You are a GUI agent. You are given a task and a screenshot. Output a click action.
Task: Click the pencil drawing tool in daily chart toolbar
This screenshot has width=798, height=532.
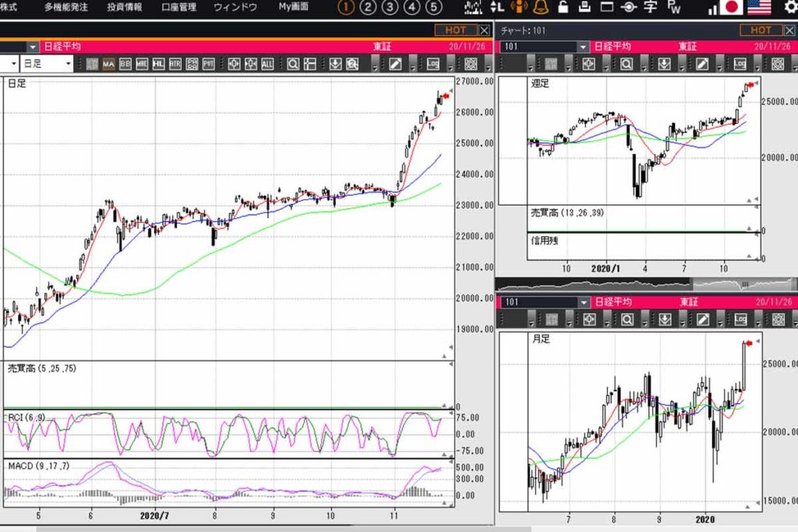(x=395, y=64)
